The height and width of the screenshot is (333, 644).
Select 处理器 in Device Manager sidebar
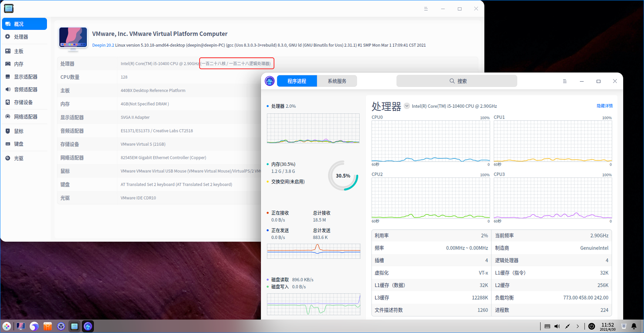(25, 37)
